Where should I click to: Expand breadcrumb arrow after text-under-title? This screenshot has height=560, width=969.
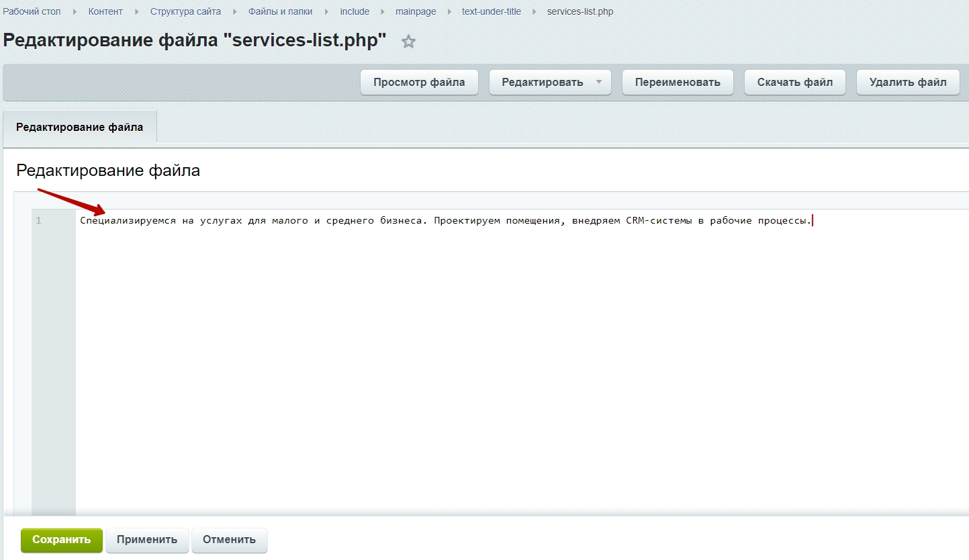535,12
